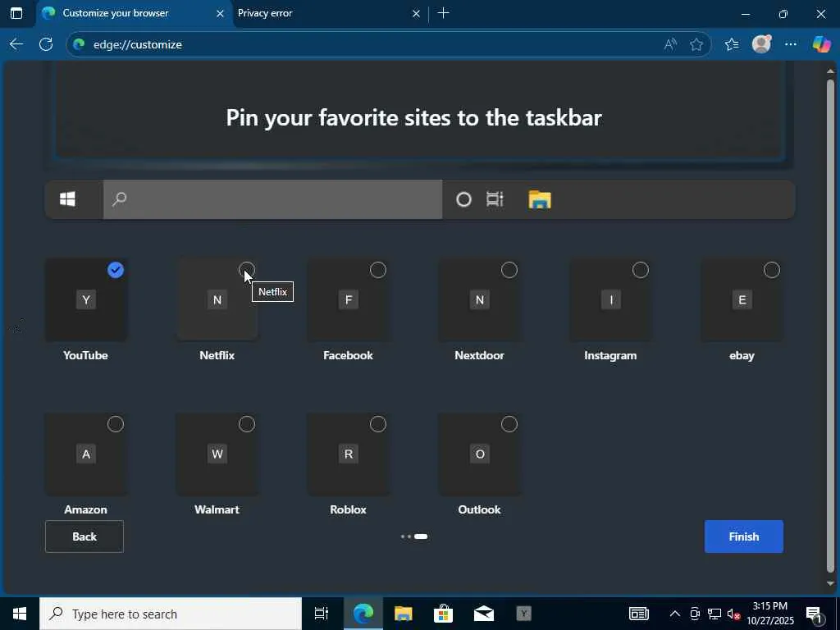Add this page to favorites star

tap(696, 44)
